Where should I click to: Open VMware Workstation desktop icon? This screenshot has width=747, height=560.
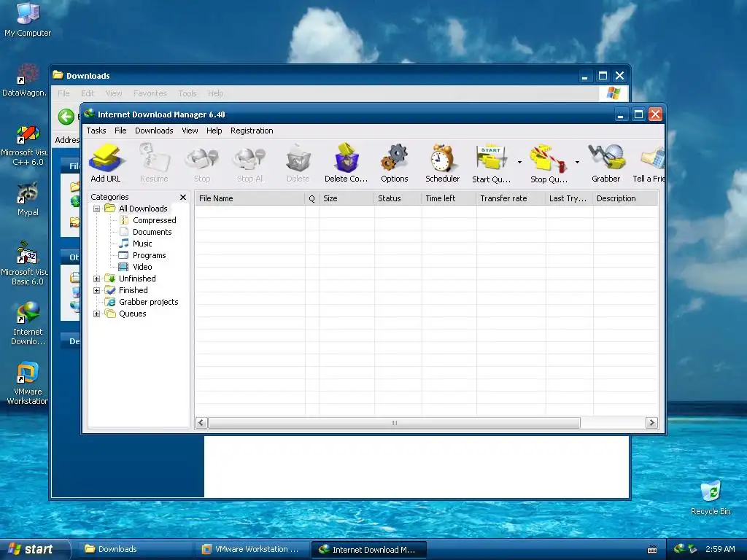tap(28, 384)
